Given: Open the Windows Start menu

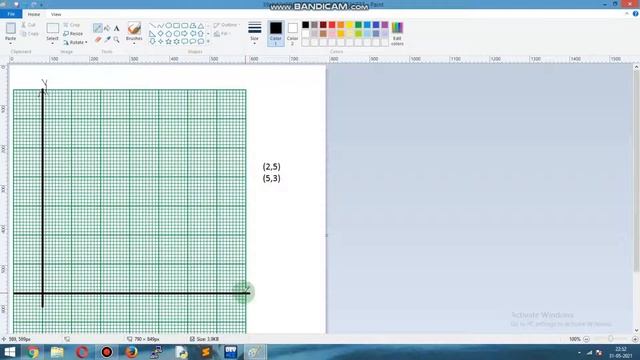Looking at the screenshot, I should click(9, 352).
